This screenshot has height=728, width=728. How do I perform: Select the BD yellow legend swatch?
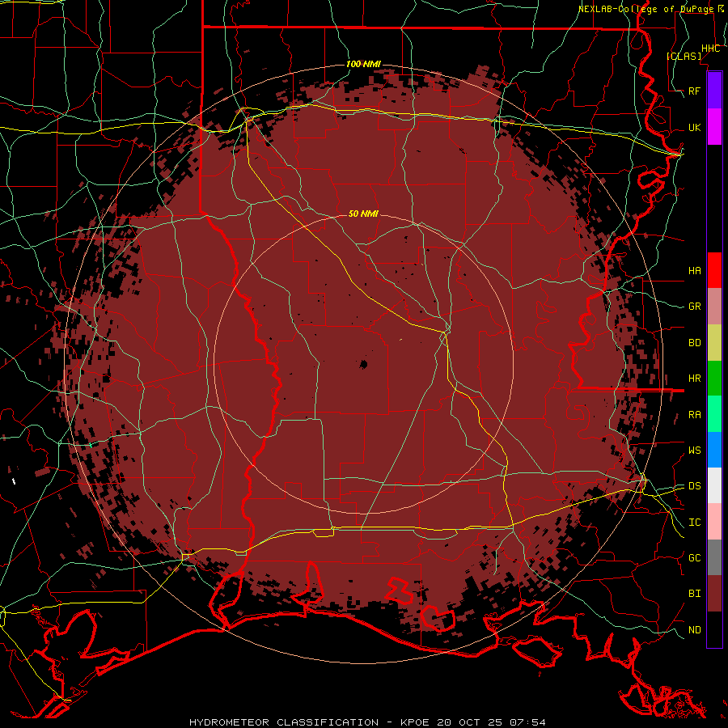(x=714, y=342)
